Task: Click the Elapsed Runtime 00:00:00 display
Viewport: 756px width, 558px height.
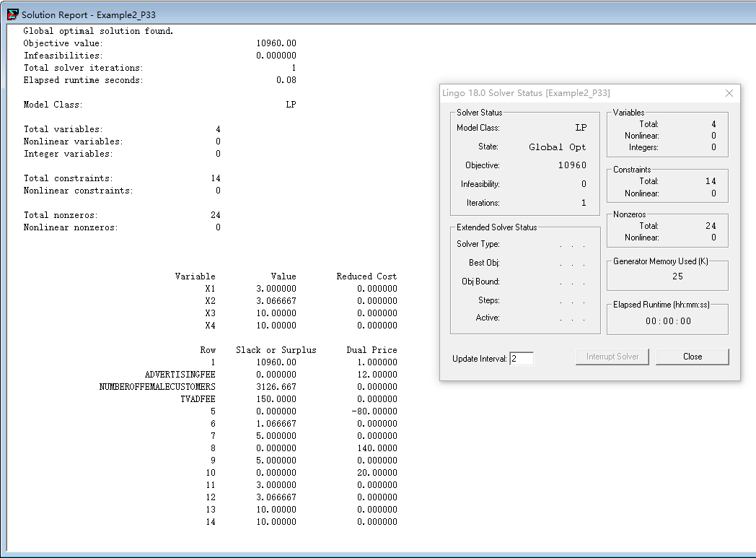Action: (x=668, y=321)
